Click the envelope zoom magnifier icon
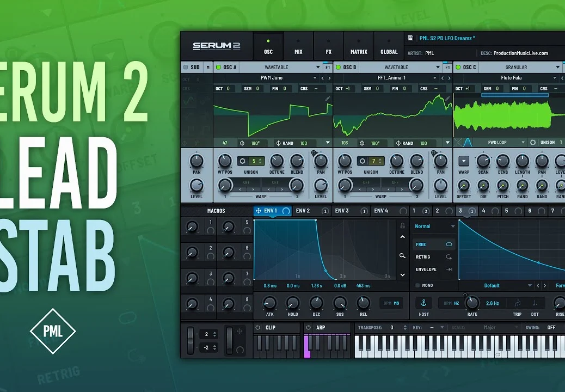Screen dimensions: 565x392 [402, 256]
